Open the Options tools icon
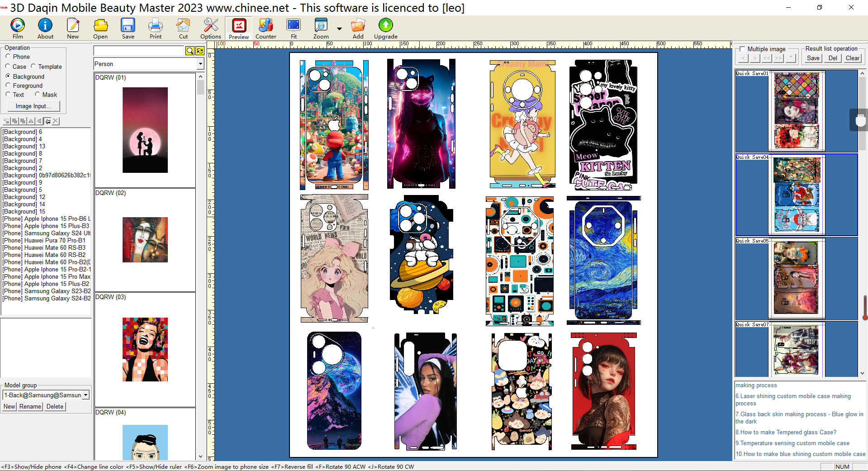The height and width of the screenshot is (471, 868). click(x=211, y=29)
